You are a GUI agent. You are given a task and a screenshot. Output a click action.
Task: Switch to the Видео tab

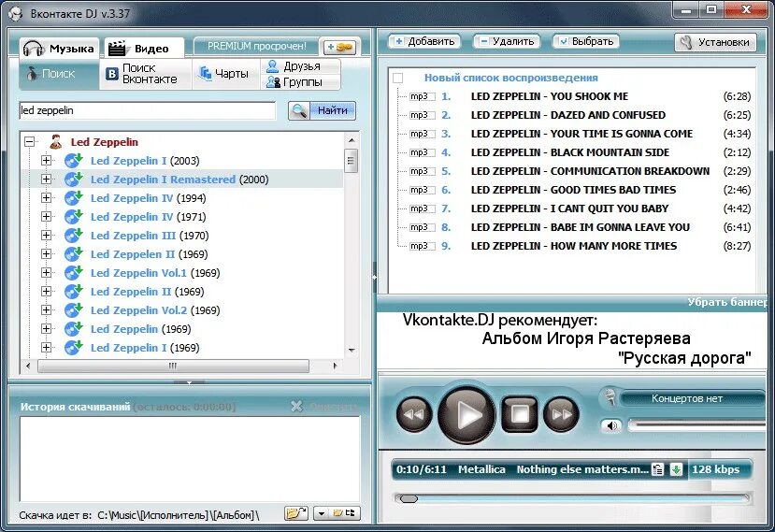pos(142,49)
